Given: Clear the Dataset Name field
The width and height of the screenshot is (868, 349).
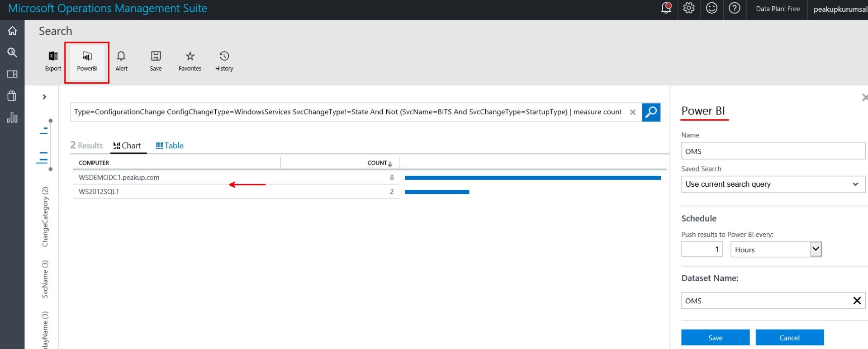Looking at the screenshot, I should (857, 301).
